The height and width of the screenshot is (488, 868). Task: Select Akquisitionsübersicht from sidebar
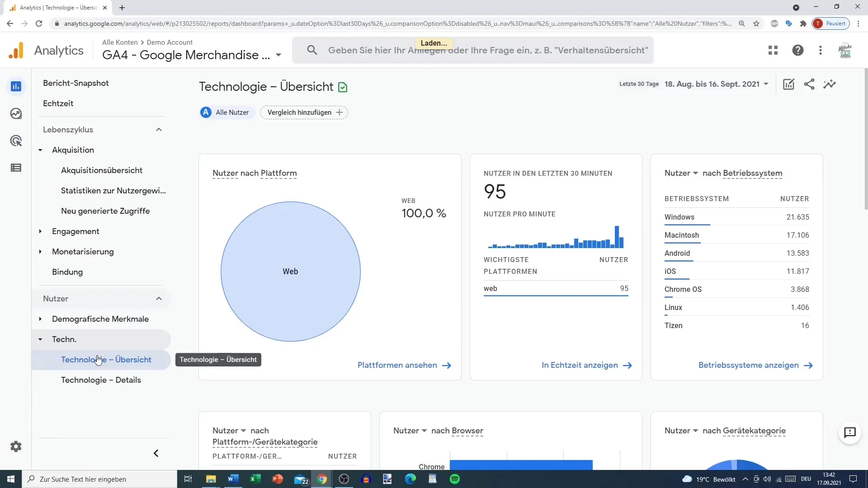(x=102, y=170)
